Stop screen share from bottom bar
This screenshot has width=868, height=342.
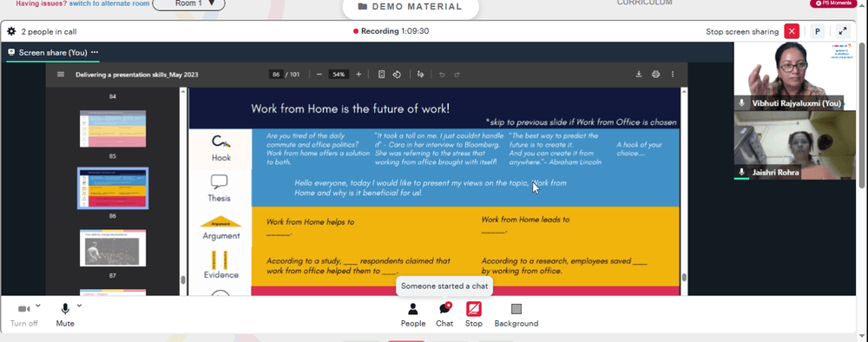(474, 315)
